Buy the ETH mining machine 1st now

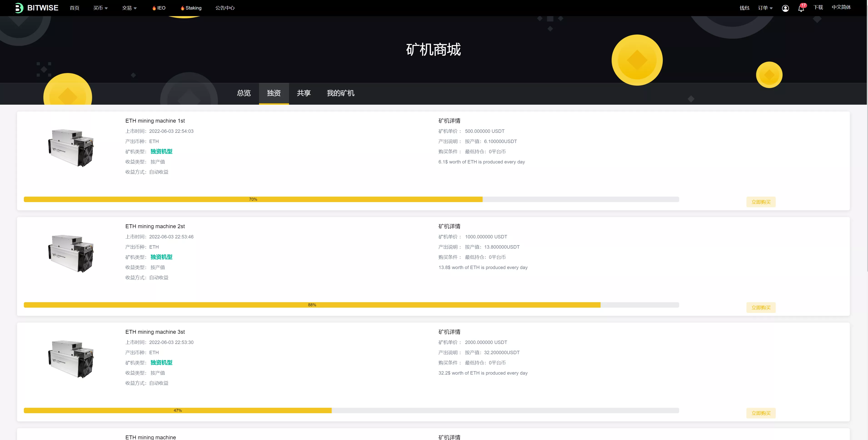click(x=761, y=202)
